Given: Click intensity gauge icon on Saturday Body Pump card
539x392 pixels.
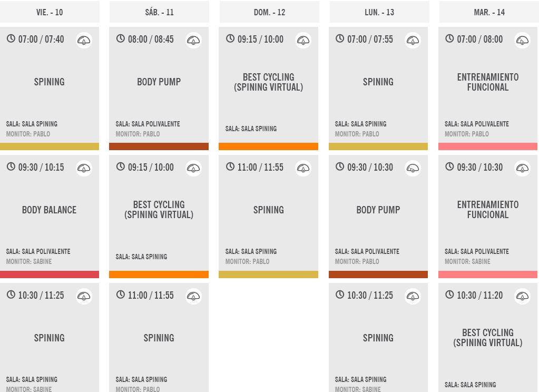Looking at the screenshot, I should click(x=193, y=40).
